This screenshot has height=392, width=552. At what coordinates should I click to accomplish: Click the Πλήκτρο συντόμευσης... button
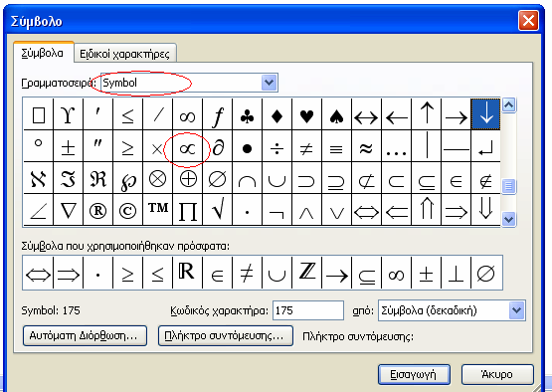[x=226, y=335]
